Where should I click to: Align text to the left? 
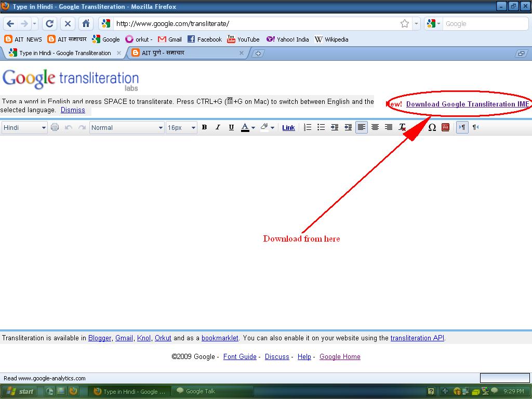362,127
